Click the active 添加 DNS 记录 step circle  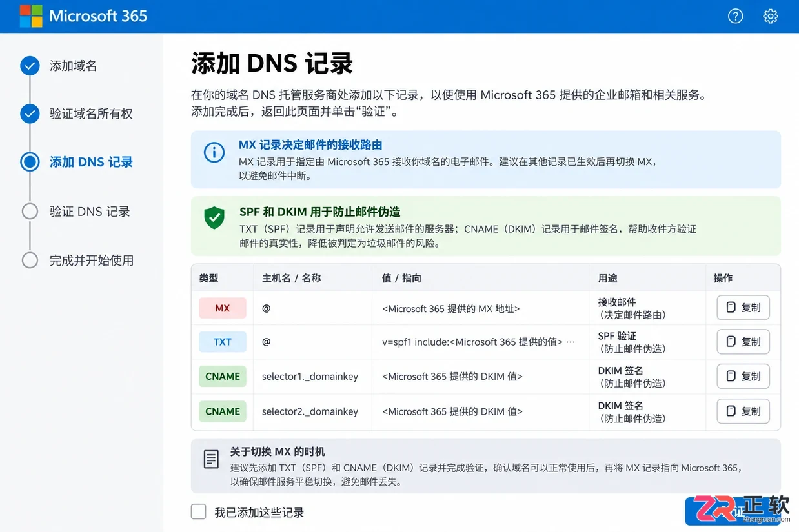coord(30,162)
